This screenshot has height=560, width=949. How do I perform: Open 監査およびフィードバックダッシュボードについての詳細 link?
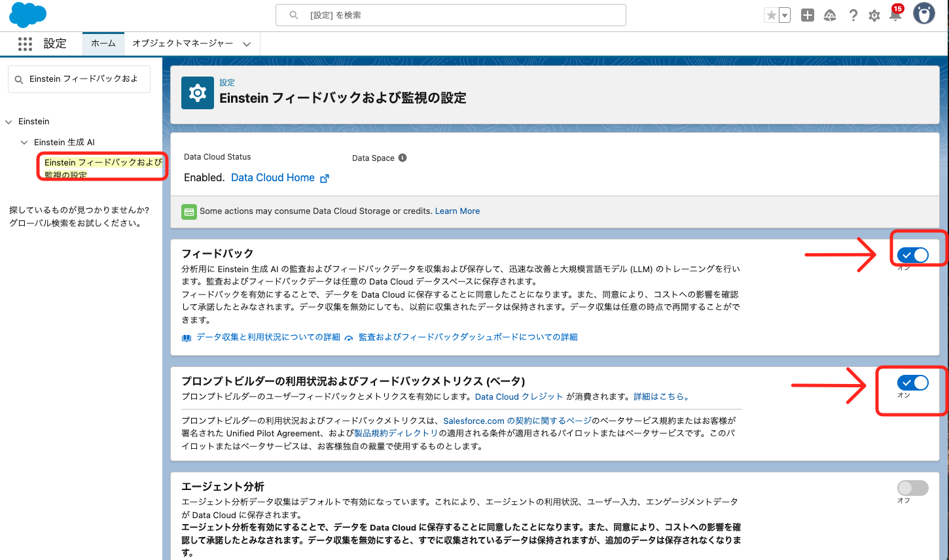coord(468,337)
